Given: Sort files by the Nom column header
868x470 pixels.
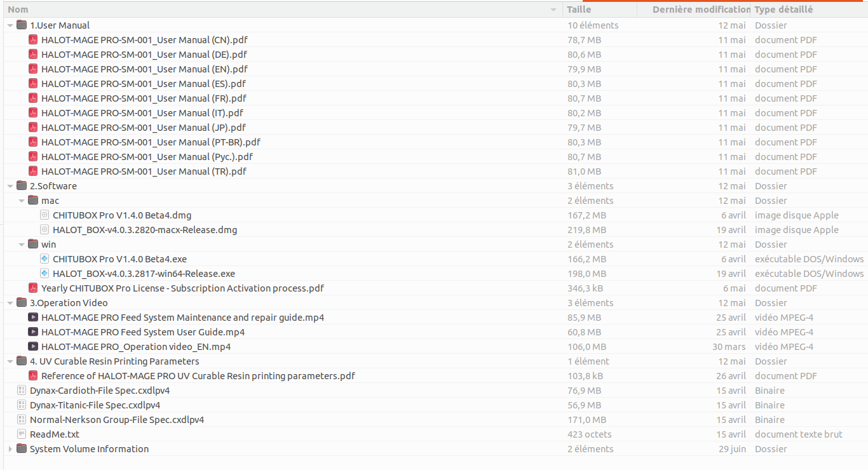Looking at the screenshot, I should click(x=283, y=10).
